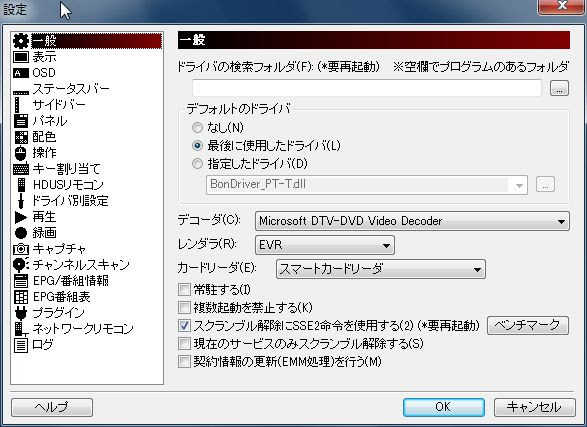Open the カードリーダ(E) dropdown
The height and width of the screenshot is (427, 587).
tap(381, 269)
